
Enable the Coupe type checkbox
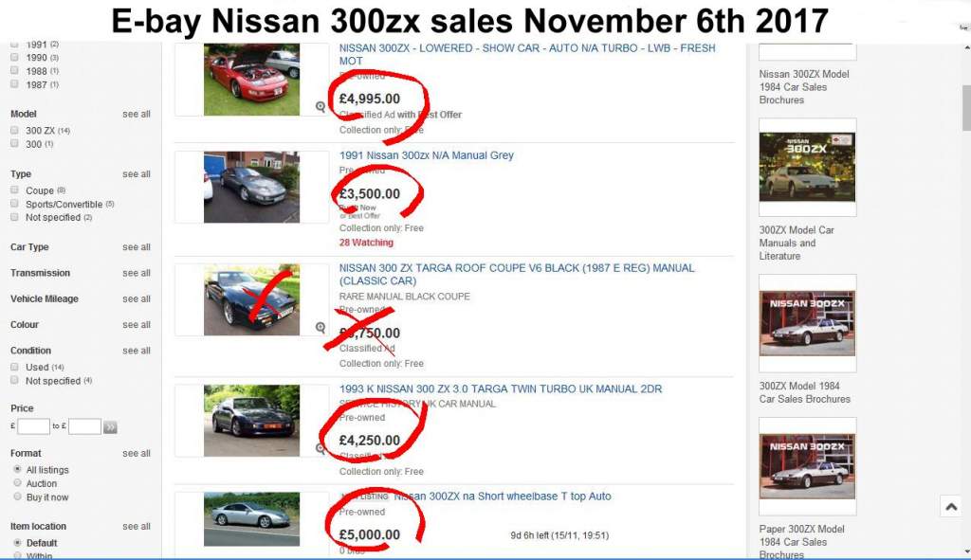(x=14, y=190)
